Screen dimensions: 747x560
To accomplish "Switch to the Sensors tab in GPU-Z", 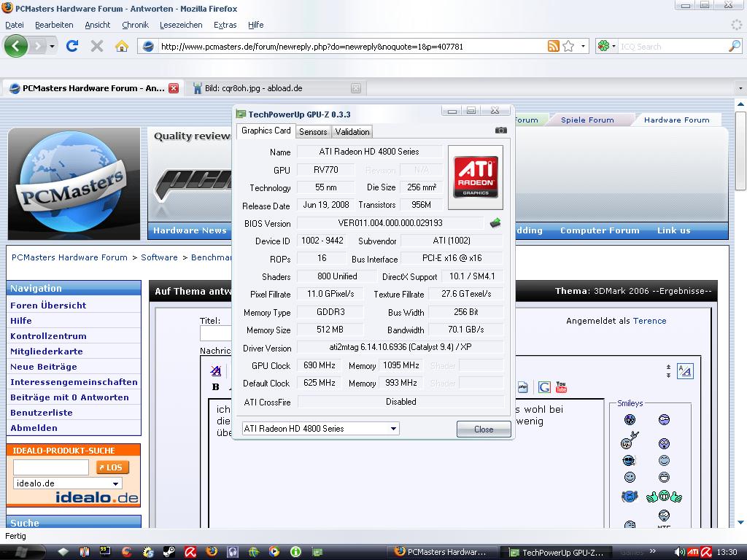I will (313, 132).
